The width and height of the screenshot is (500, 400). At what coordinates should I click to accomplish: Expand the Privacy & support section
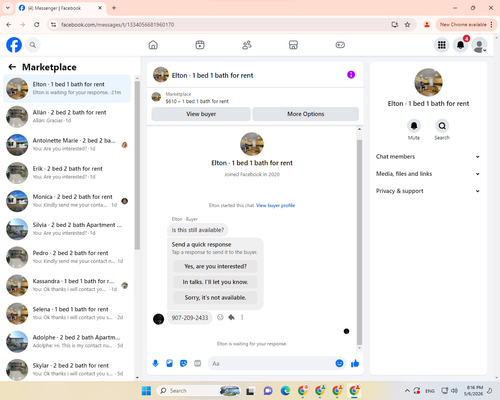pos(428,191)
